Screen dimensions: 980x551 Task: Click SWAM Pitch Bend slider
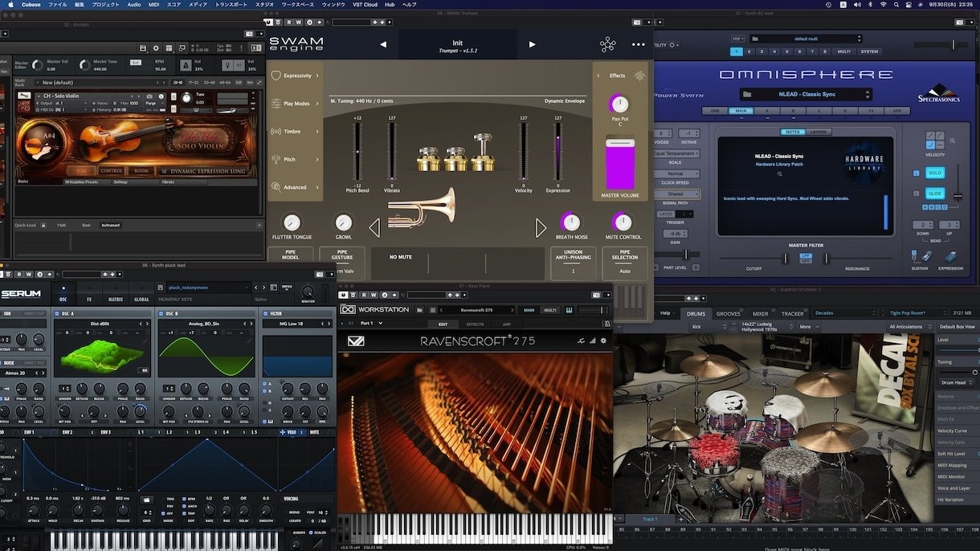357,152
